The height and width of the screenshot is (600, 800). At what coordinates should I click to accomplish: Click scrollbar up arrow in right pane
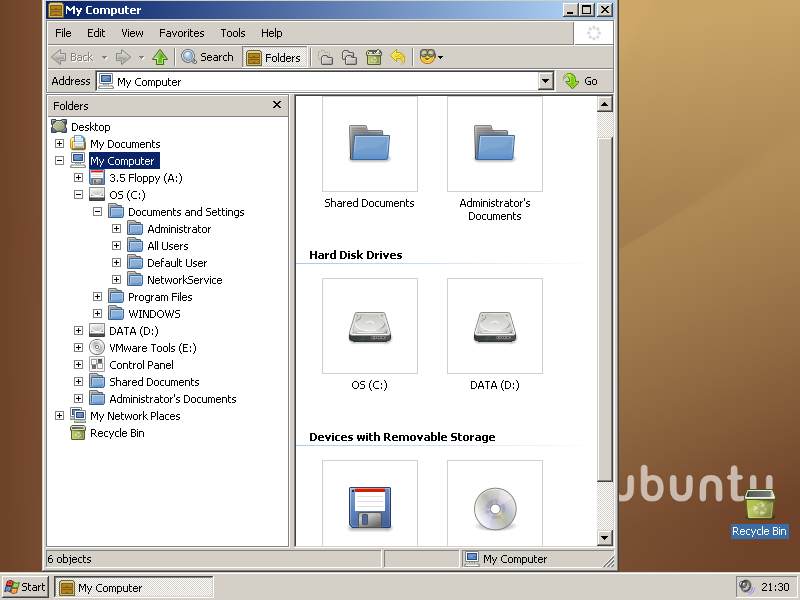pyautogui.click(x=605, y=105)
